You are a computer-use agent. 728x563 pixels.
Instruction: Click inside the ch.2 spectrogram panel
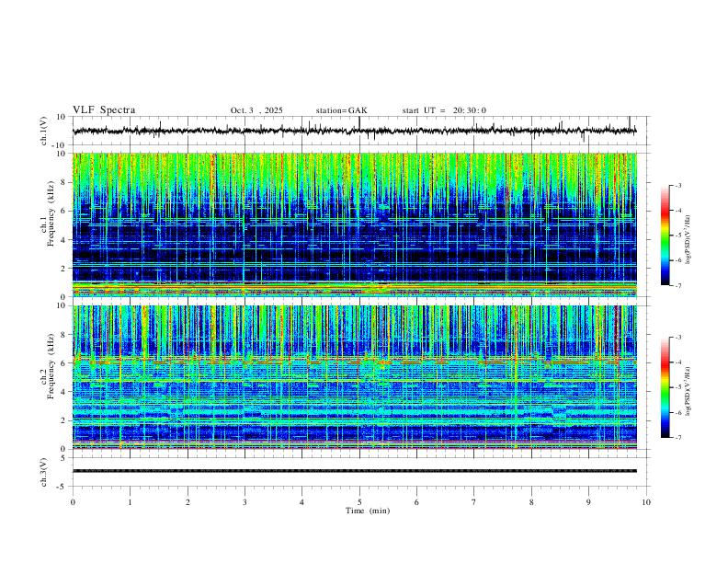pyautogui.click(x=355, y=377)
